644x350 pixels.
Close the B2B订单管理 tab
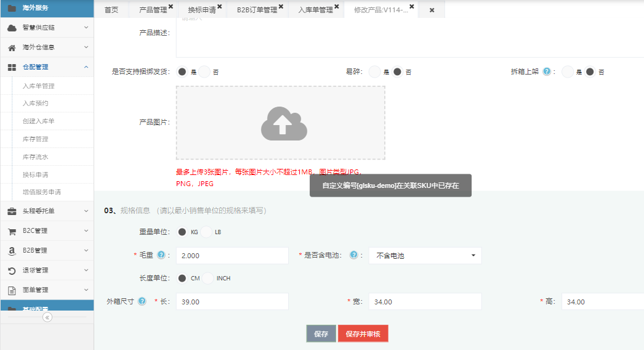(281, 6)
